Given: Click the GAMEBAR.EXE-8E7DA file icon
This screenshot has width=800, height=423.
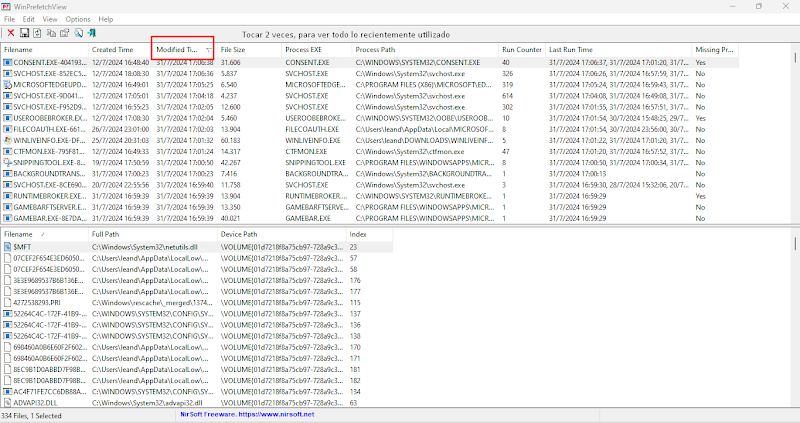Looking at the screenshot, I should click(7, 218).
